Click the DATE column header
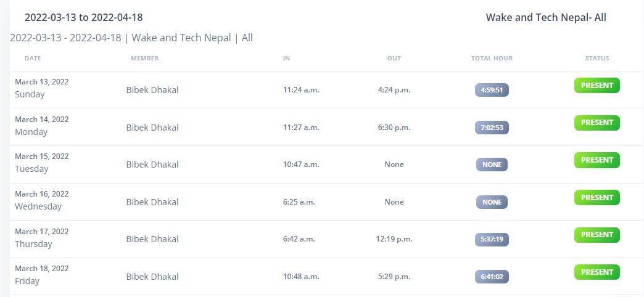The width and height of the screenshot is (644, 297). pyautogui.click(x=33, y=59)
